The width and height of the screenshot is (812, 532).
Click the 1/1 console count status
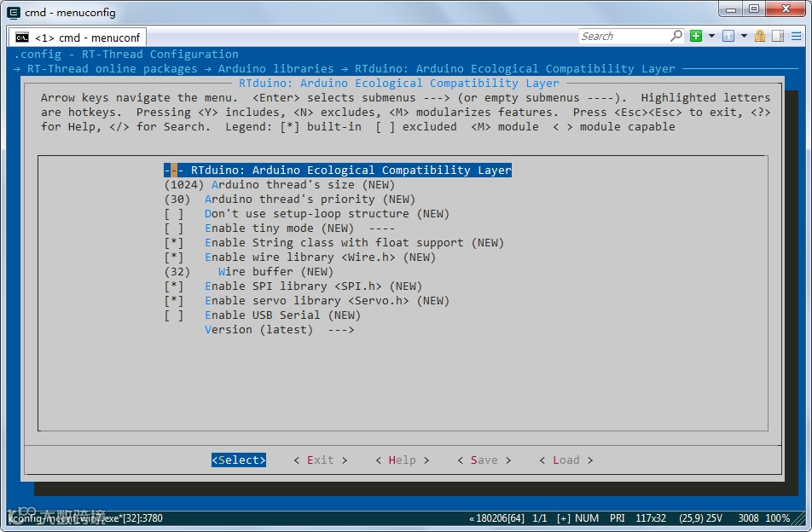coord(540,518)
